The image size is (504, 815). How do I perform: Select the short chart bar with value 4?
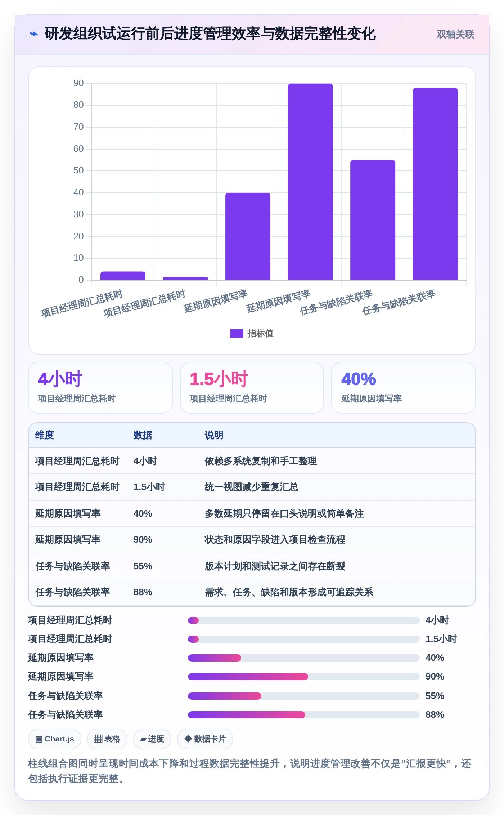(123, 276)
